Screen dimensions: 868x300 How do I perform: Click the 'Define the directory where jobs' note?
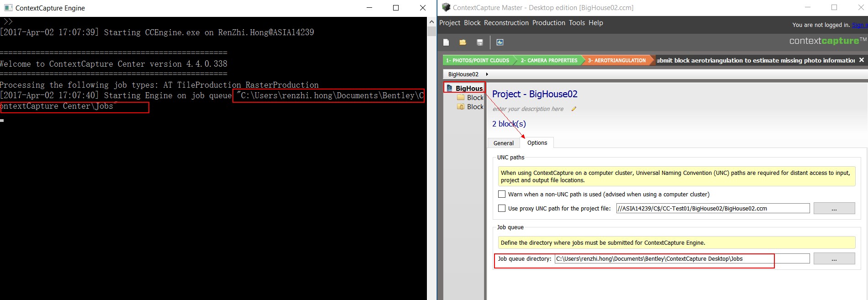677,242
